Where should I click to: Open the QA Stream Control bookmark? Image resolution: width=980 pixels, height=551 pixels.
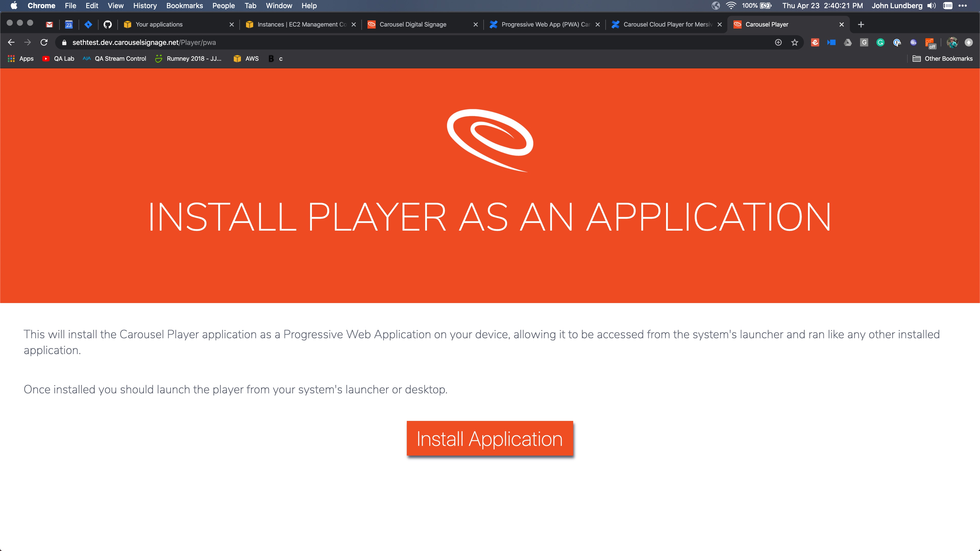[115, 59]
